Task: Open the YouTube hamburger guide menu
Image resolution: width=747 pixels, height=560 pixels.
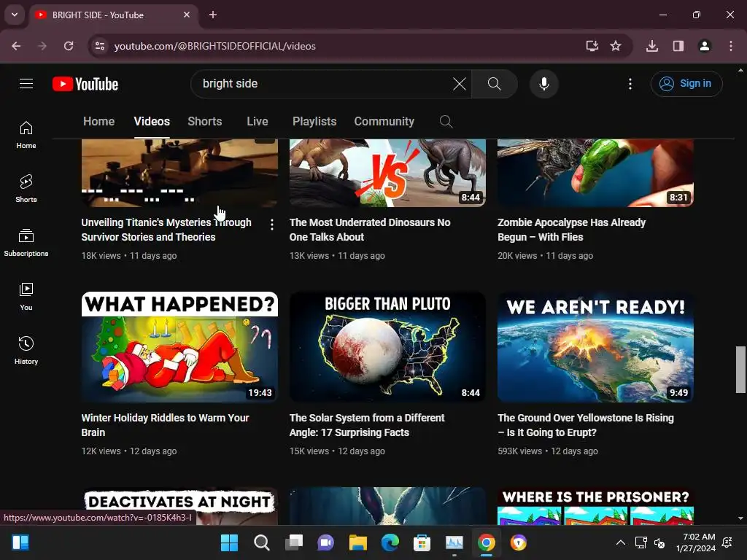Action: (26, 84)
